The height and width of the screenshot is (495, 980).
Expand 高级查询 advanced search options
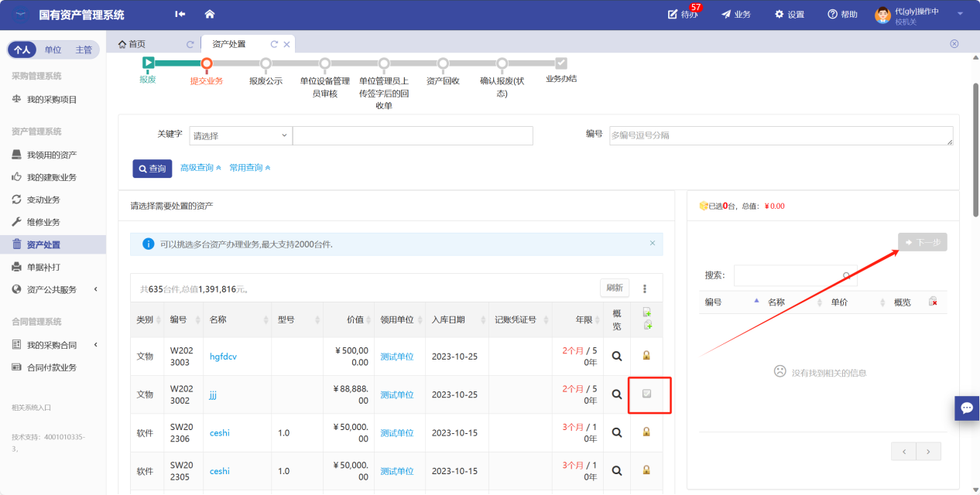200,168
